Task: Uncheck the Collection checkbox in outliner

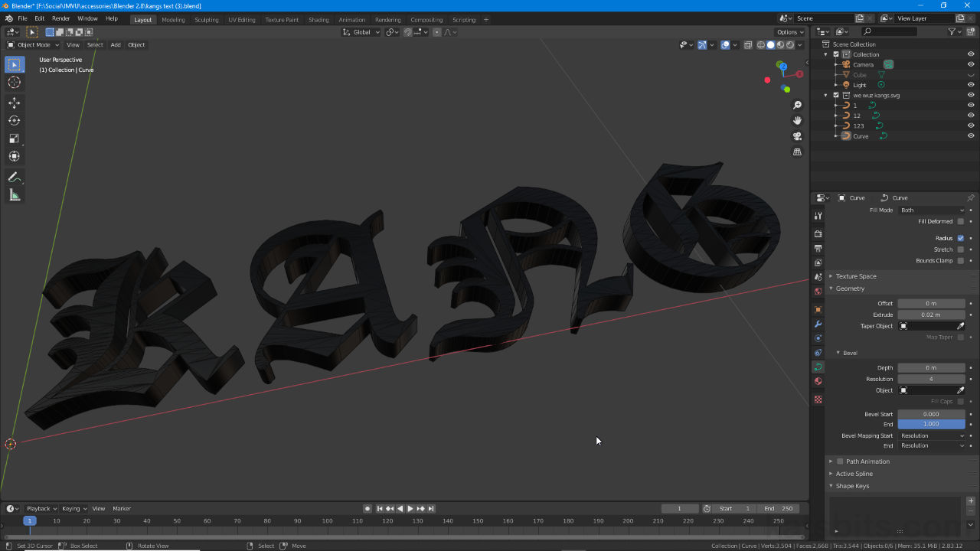Action: [836, 54]
